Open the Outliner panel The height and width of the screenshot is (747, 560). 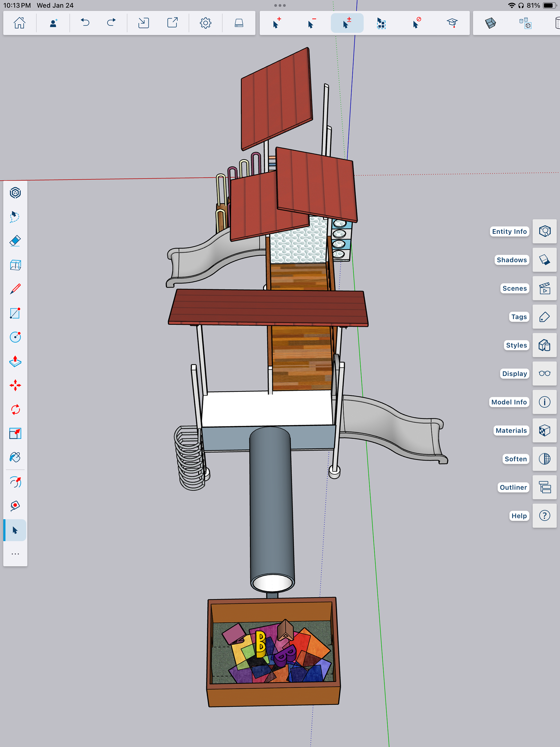click(544, 487)
